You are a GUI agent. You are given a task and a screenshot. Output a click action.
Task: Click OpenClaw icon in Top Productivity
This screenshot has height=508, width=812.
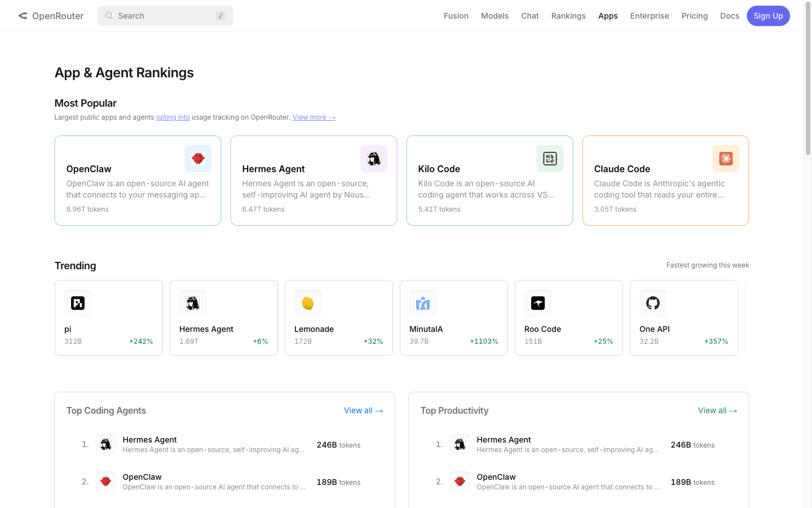click(x=460, y=481)
